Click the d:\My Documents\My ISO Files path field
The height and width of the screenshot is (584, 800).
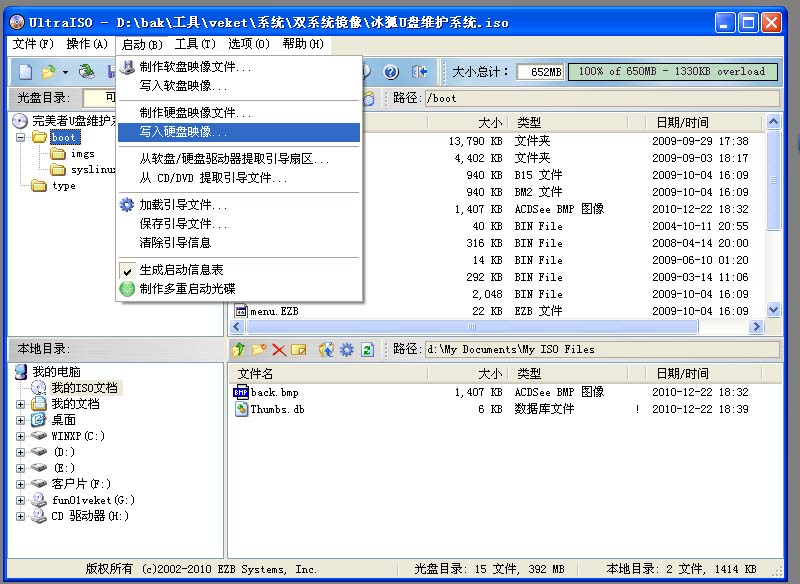pos(602,349)
